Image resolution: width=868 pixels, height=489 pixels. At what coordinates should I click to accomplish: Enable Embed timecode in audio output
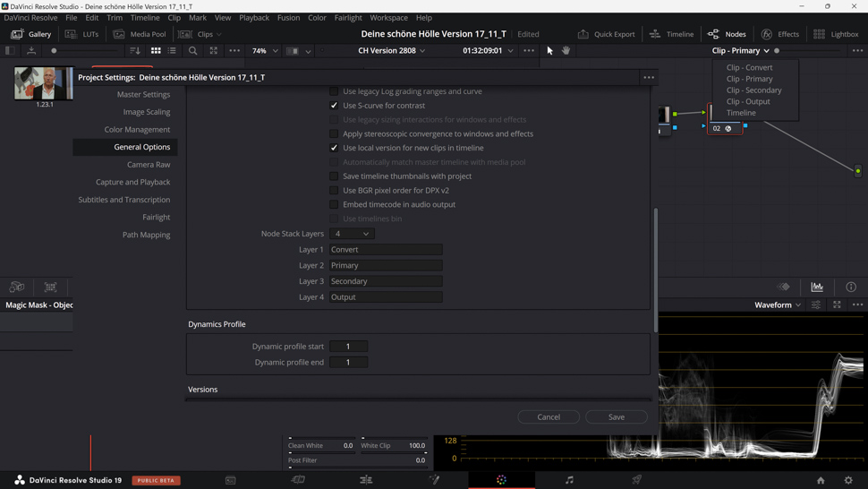click(x=334, y=204)
